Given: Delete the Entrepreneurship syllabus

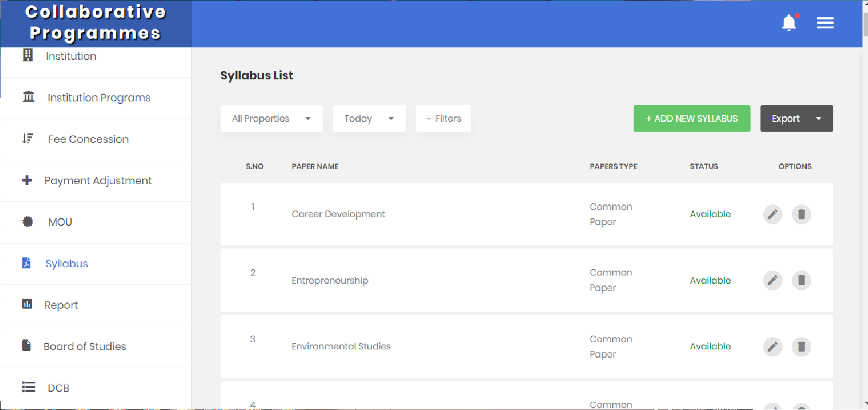Looking at the screenshot, I should 801,280.
